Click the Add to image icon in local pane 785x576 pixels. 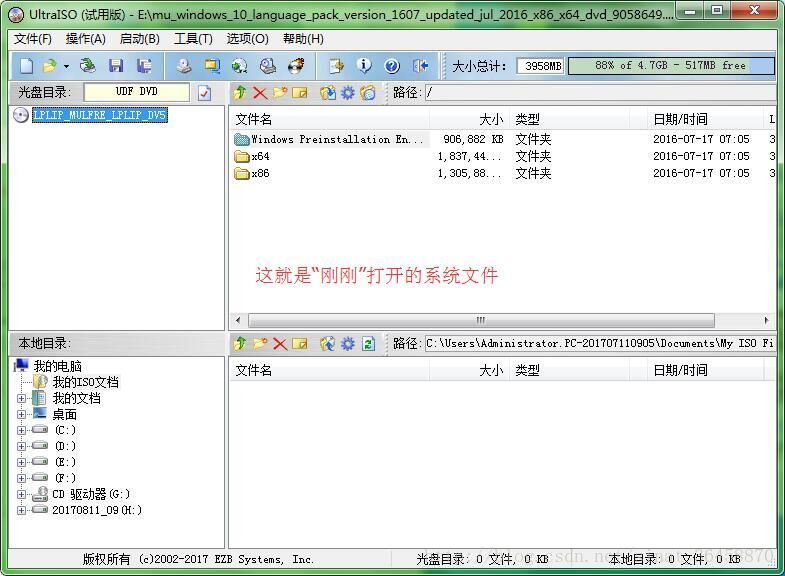[x=328, y=344]
